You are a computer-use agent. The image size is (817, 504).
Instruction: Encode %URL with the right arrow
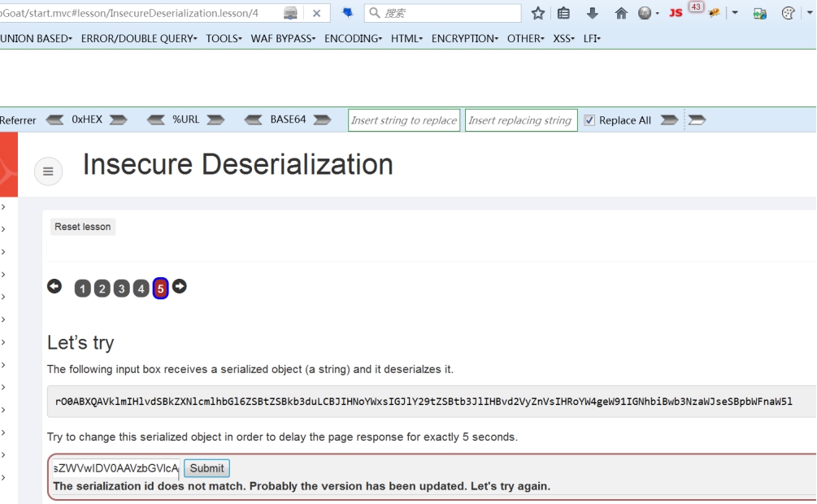point(215,119)
